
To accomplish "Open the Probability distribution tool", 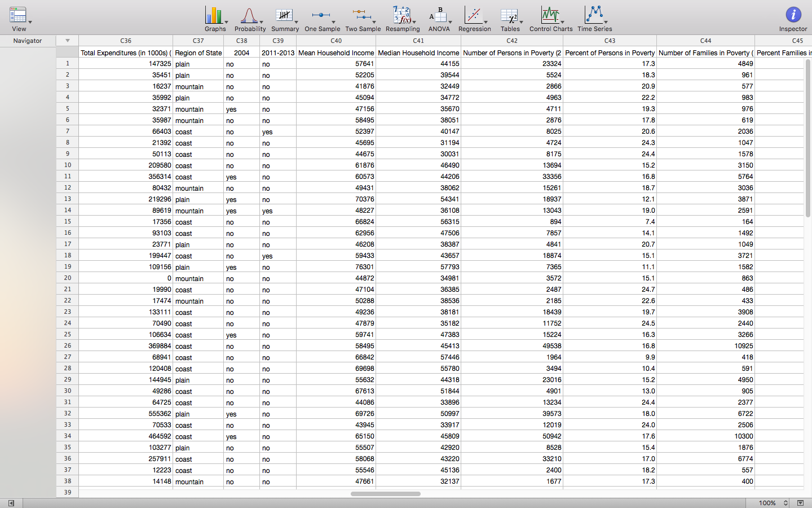I will tap(250, 19).
